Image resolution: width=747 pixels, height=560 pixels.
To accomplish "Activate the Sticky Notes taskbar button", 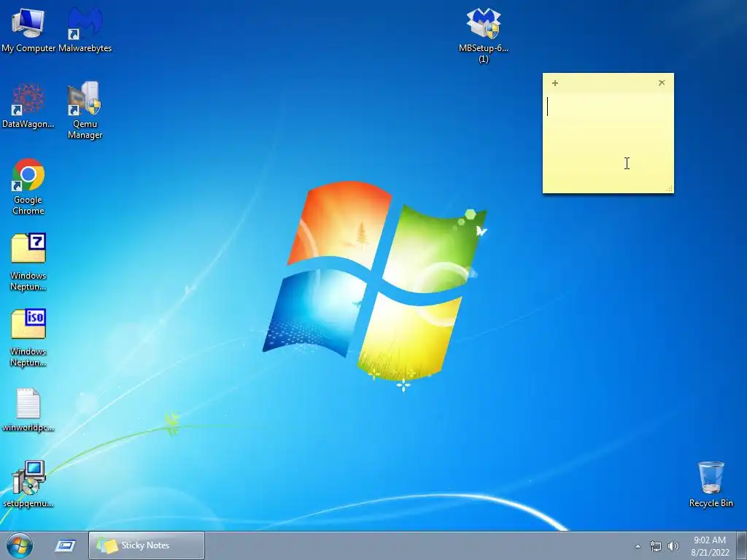I will tap(147, 545).
